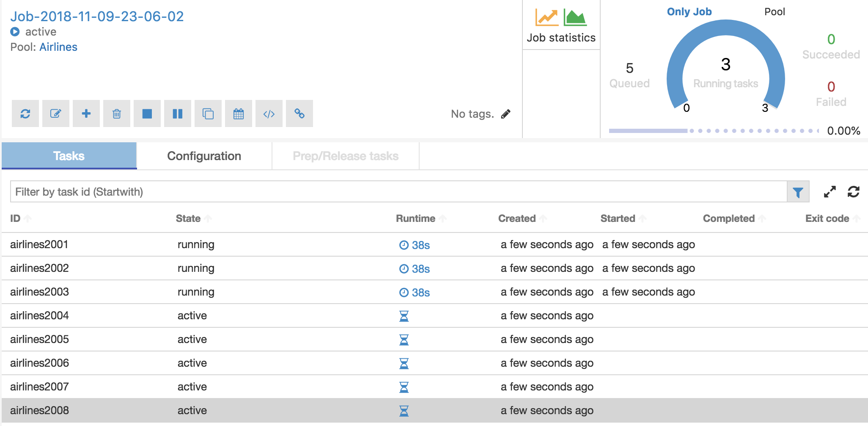Select the edit job icon
868x426 pixels.
pos(56,113)
